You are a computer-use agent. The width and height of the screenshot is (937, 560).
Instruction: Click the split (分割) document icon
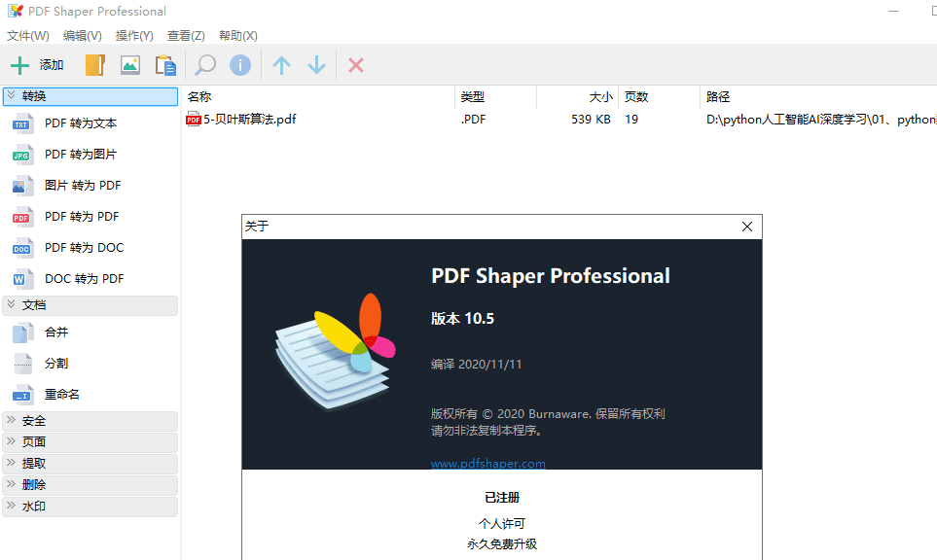22,364
